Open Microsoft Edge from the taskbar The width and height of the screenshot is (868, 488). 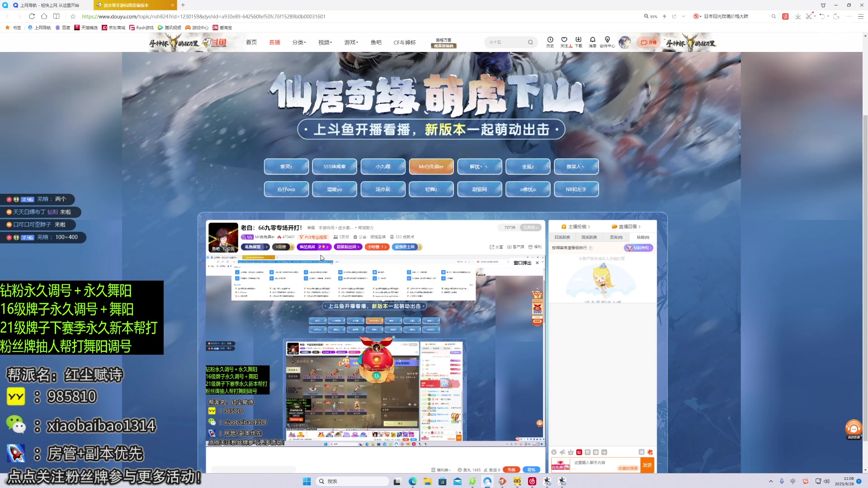click(413, 482)
